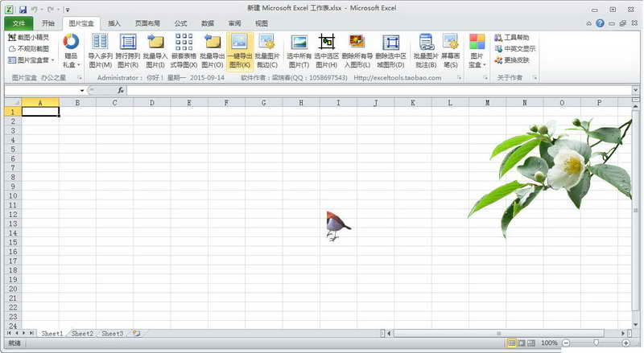Click the Select All corner of grid
This screenshot has height=353, width=644.
click(x=13, y=103)
